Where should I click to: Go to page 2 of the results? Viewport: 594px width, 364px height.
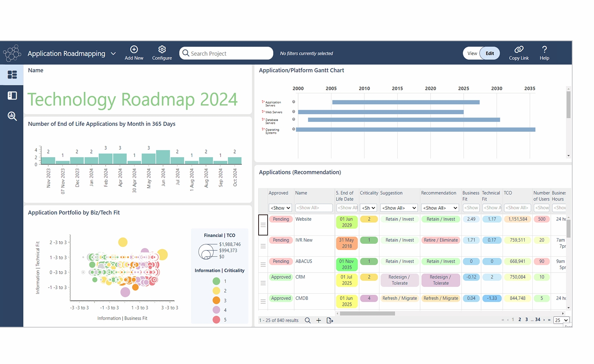[x=520, y=319]
